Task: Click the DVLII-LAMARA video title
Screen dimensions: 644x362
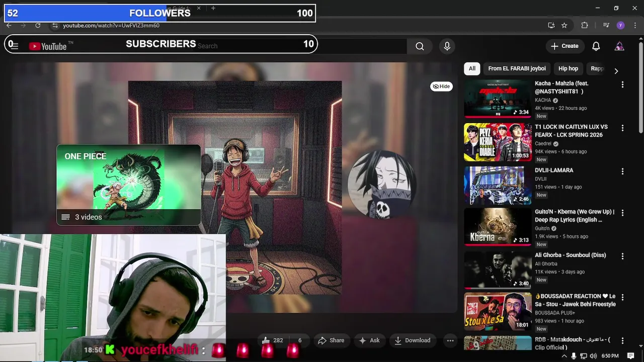Action: coord(554,170)
